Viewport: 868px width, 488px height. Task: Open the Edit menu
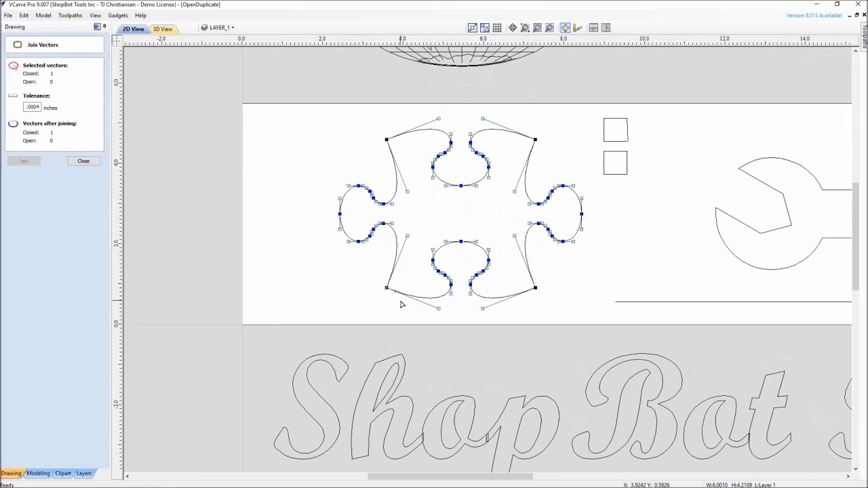click(x=24, y=15)
